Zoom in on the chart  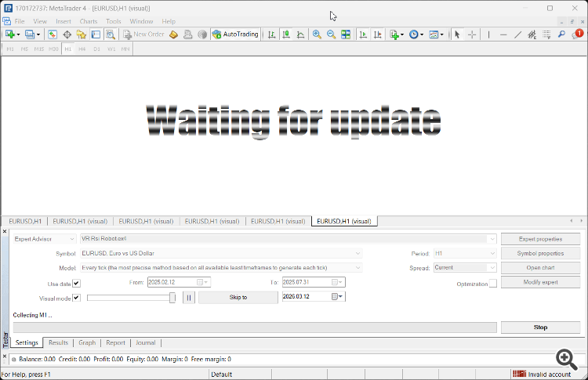click(x=317, y=34)
